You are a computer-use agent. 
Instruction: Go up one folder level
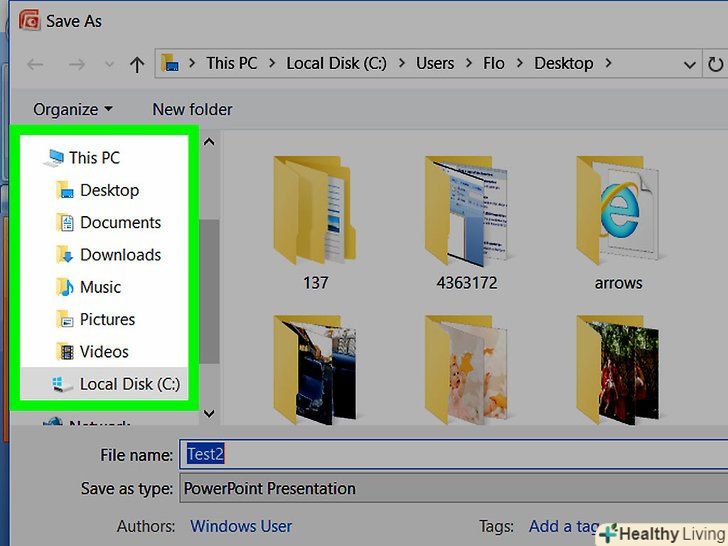(x=137, y=64)
